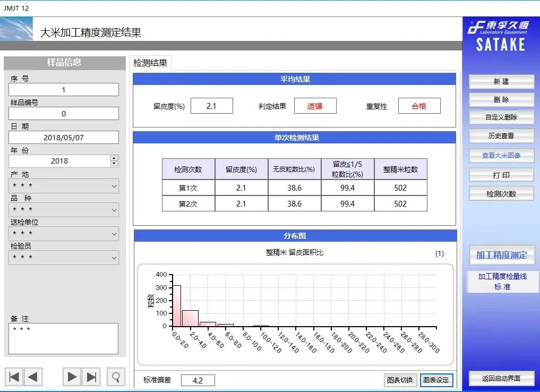
Task: Open 历史查看 history view
Action: (x=501, y=136)
